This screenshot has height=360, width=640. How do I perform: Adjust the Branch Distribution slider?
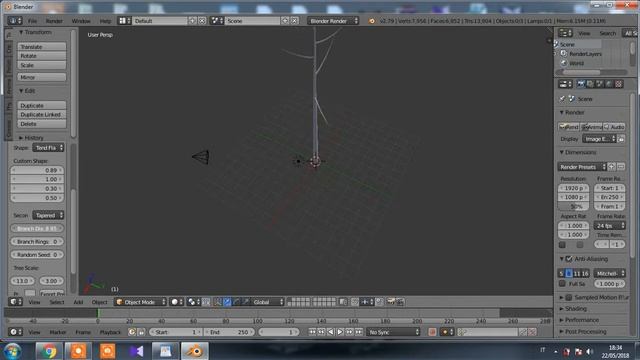(x=37, y=229)
